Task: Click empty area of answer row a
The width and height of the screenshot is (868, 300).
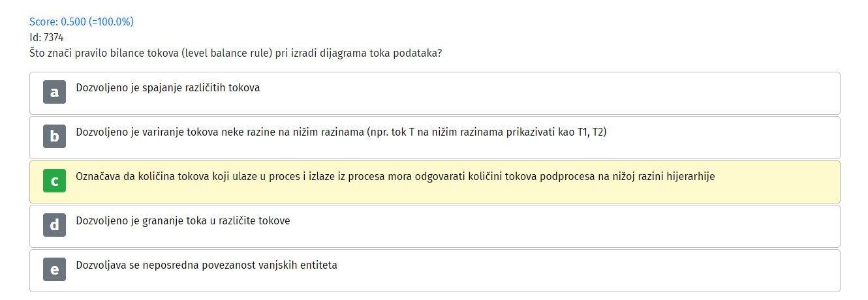Action: pyautogui.click(x=548, y=93)
